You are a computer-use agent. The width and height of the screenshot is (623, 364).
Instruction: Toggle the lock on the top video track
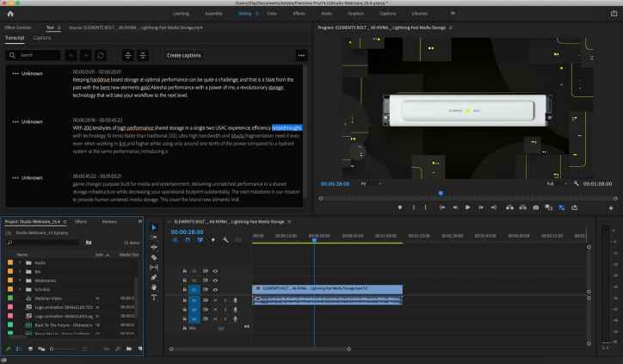183,271
